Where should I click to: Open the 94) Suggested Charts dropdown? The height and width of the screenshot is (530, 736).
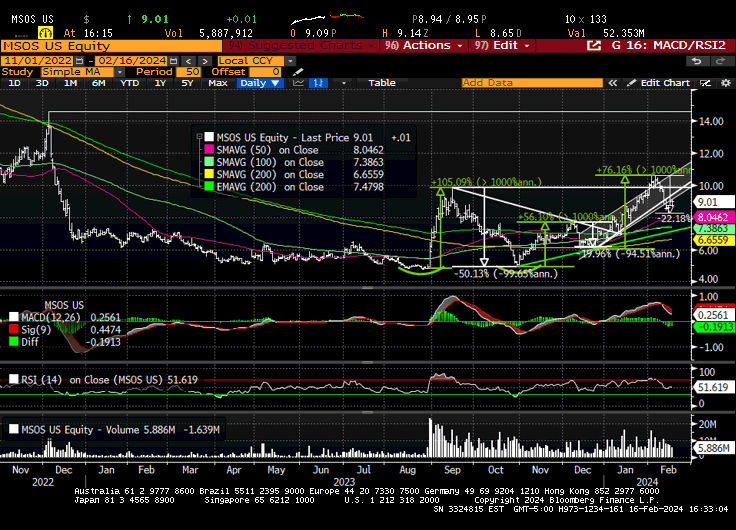[301, 46]
